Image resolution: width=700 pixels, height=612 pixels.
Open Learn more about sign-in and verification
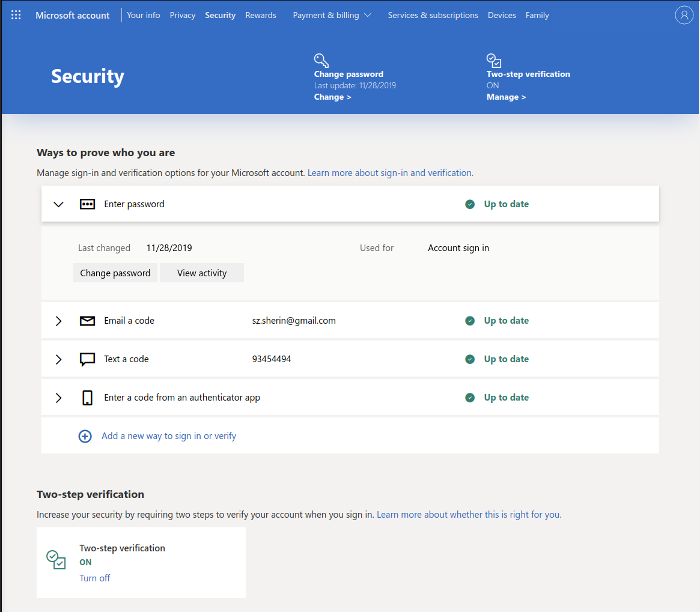pyautogui.click(x=390, y=173)
